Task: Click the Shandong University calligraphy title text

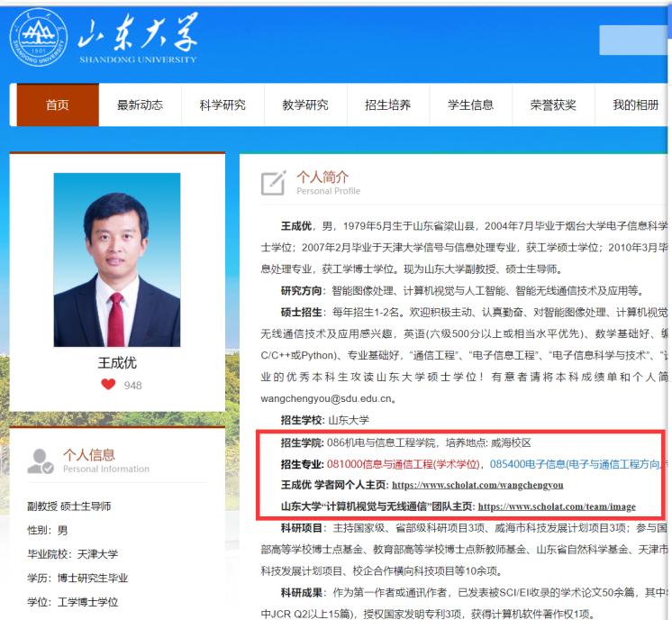Action: pos(137,36)
